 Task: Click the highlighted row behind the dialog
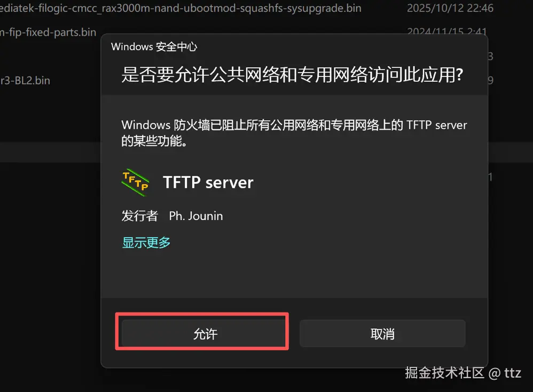(50, 152)
